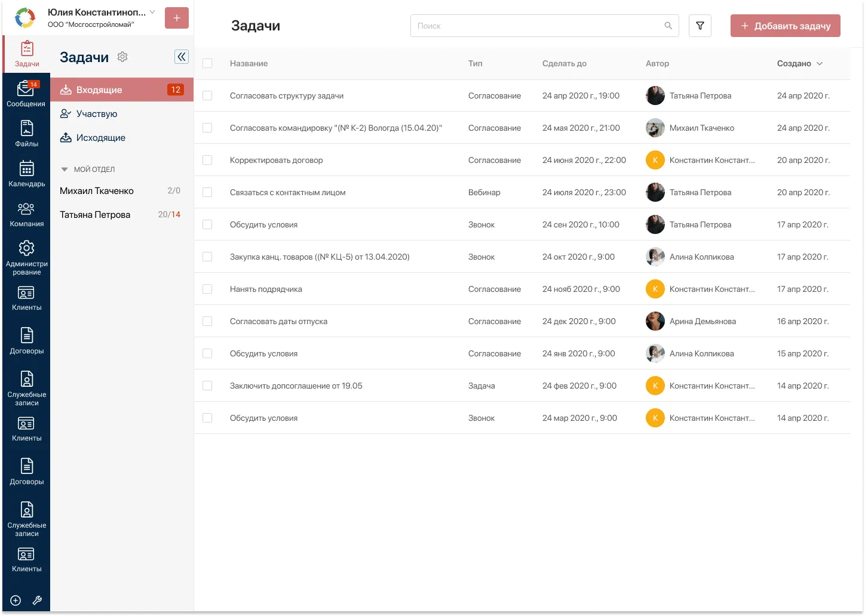Viewport: 865px width, 616px height.
Task: Click the Тип column header
Action: click(476, 63)
